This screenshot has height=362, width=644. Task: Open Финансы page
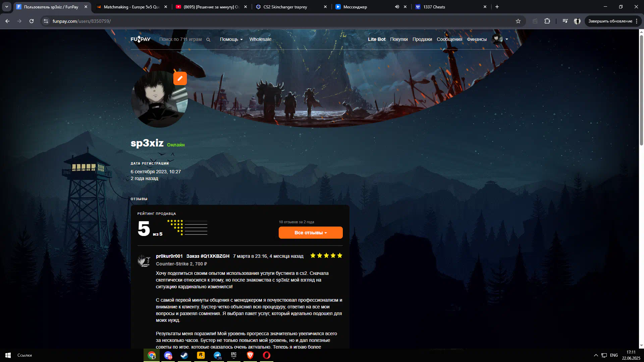(477, 40)
